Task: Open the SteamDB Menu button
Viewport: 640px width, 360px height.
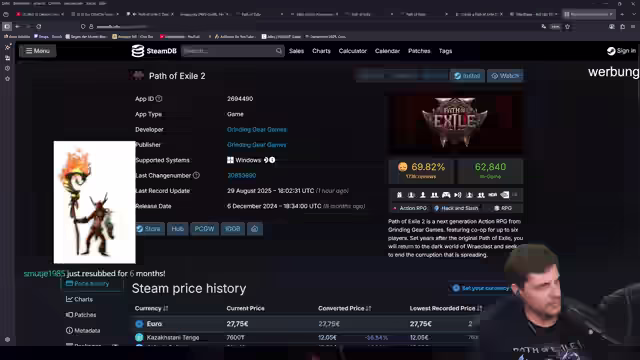Action: [x=38, y=51]
